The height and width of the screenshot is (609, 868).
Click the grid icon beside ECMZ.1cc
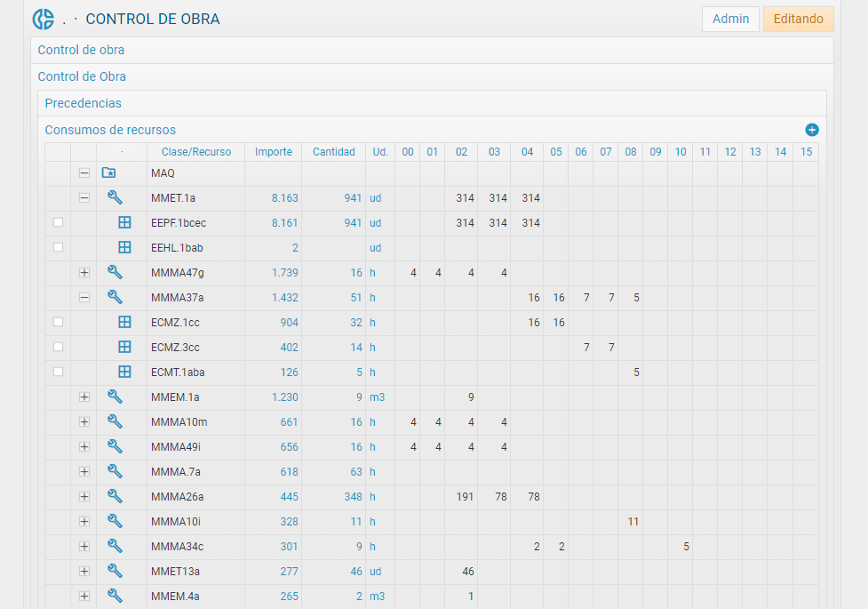pos(124,322)
